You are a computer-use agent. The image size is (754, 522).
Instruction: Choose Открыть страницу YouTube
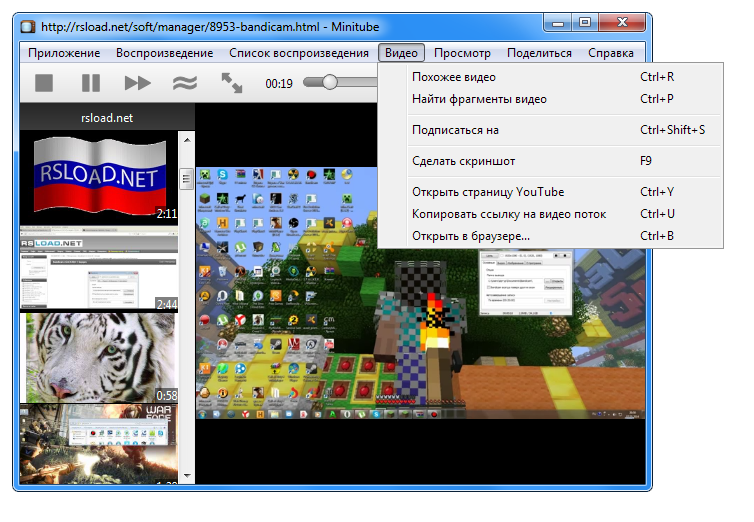[x=551, y=192]
